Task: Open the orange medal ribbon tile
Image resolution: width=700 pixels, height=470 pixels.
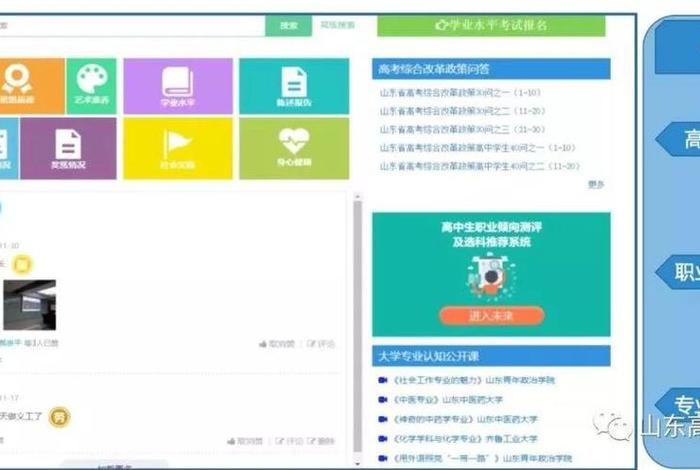Action: (32, 86)
